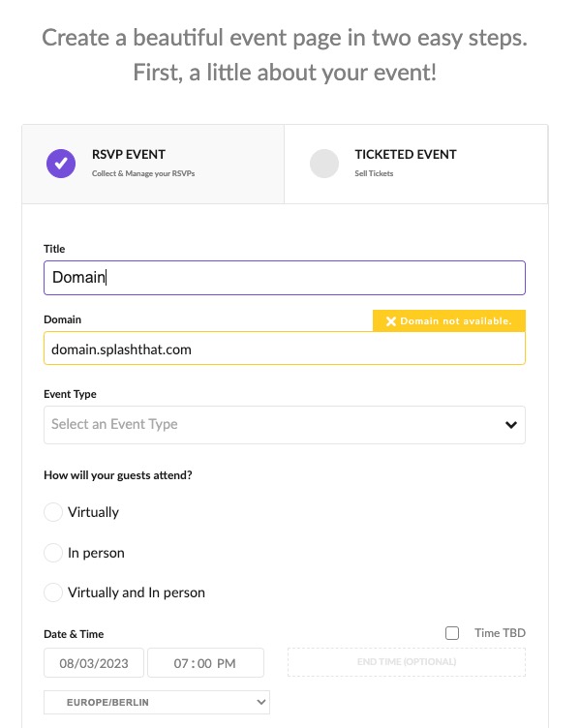This screenshot has width=580, height=728.
Task: Select the RSVP EVENT tab
Action: tap(153, 164)
